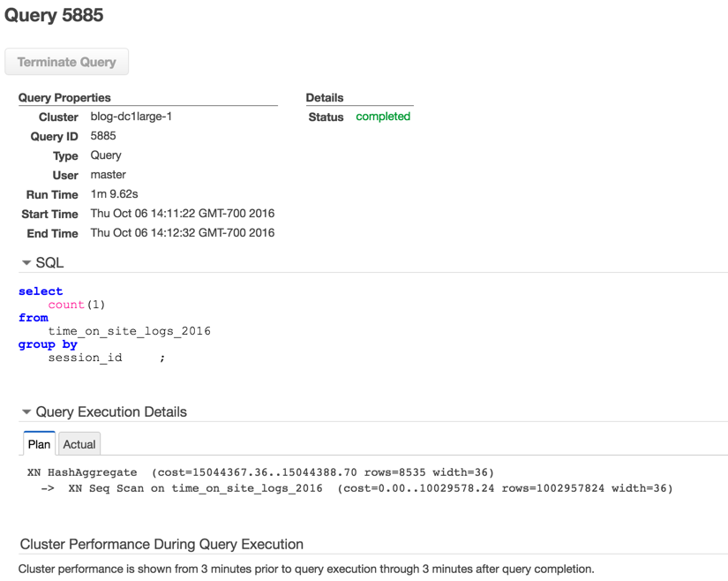Viewport: 728px width, 581px height.
Task: Click the Cluster Performance During Query Execution heading
Action: pyautogui.click(x=161, y=544)
